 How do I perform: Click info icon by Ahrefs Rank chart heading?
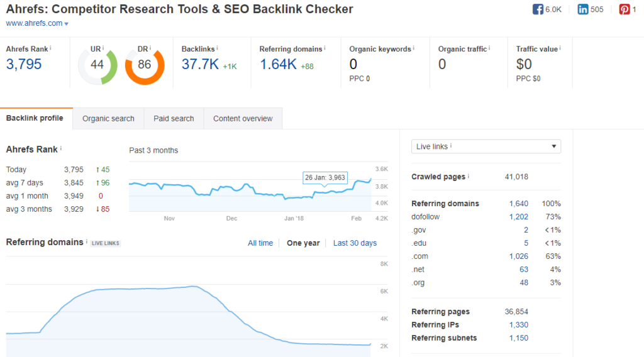click(61, 148)
